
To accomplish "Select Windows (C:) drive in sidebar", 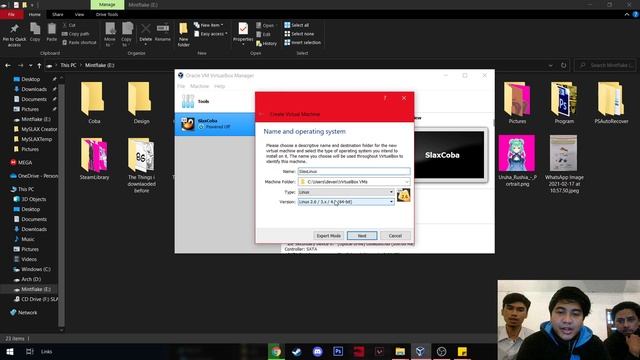I will coord(36,269).
